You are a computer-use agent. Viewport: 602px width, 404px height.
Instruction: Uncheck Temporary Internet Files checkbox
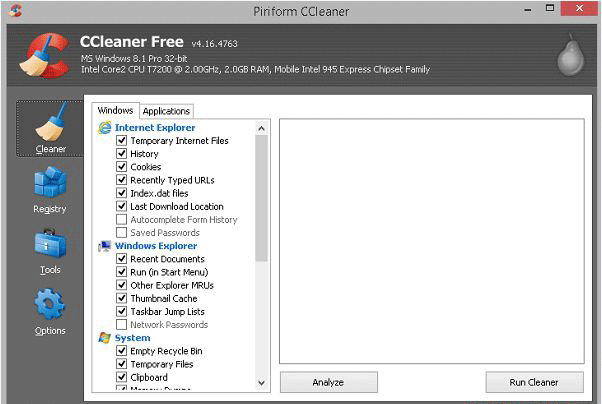click(121, 141)
